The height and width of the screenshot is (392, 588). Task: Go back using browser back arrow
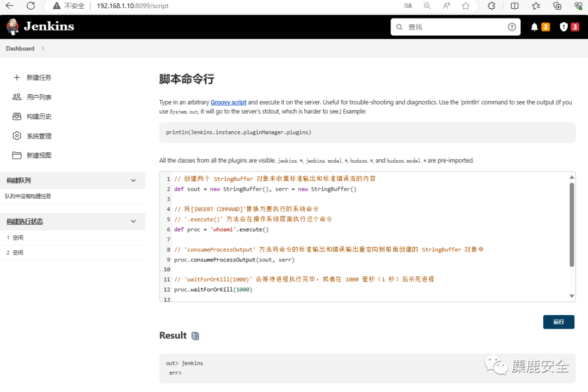point(10,5)
